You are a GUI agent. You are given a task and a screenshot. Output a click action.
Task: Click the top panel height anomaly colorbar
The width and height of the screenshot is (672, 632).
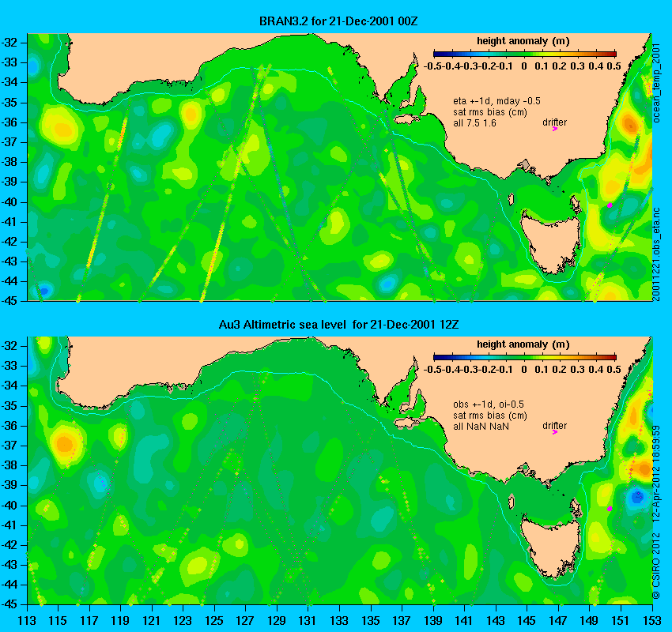point(525,54)
